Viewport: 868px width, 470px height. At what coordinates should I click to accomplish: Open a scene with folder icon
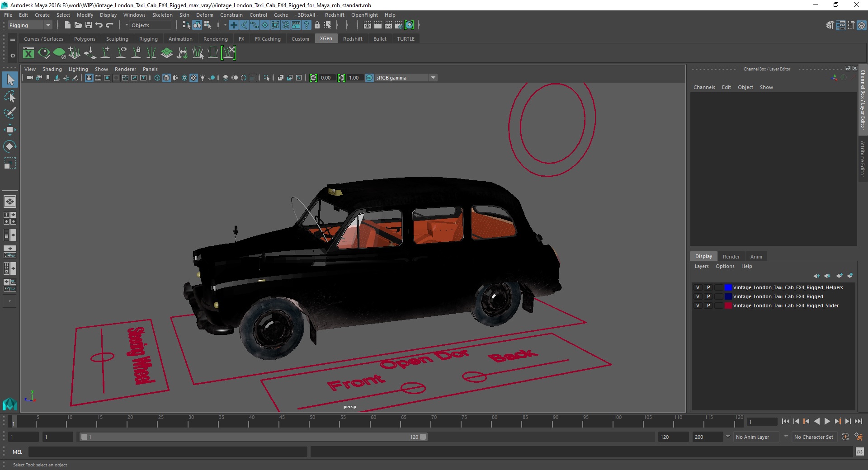pyautogui.click(x=78, y=25)
